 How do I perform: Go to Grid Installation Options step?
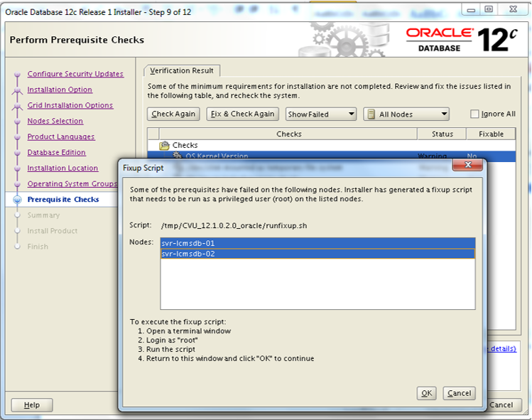tap(70, 105)
